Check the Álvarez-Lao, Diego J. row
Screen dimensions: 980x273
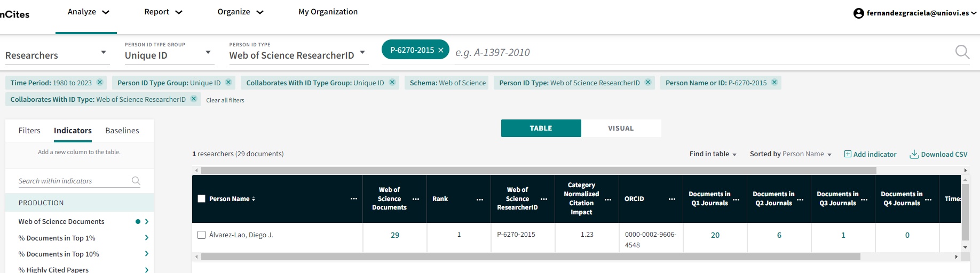[x=201, y=235]
